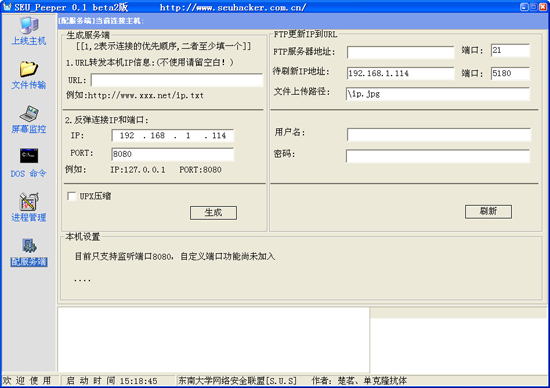Click the FTP port field showing 21
Image resolution: width=550 pixels, height=388 pixels.
tap(510, 51)
